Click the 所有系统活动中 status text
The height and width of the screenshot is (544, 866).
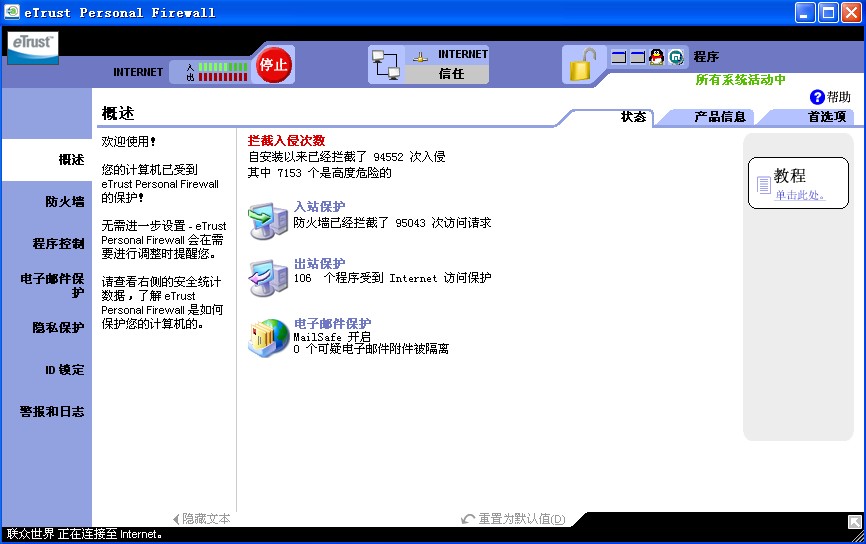740,80
